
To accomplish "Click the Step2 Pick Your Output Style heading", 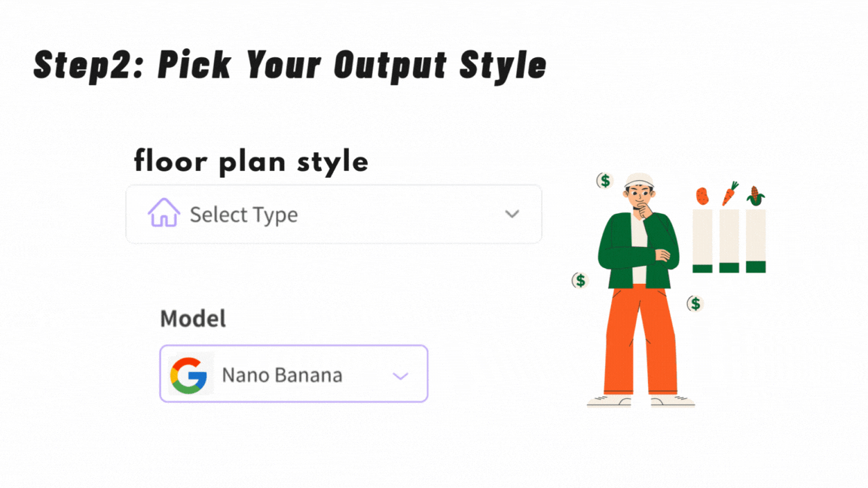I will (290, 64).
